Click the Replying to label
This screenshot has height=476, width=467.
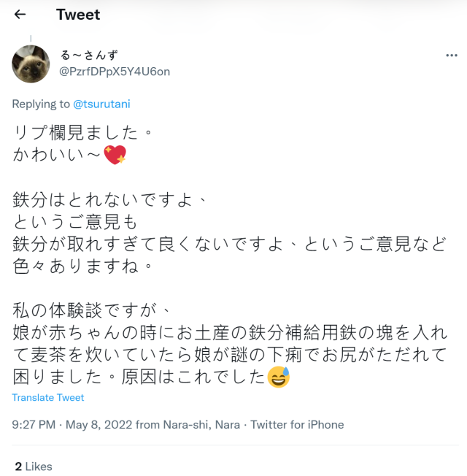pyautogui.click(x=42, y=104)
